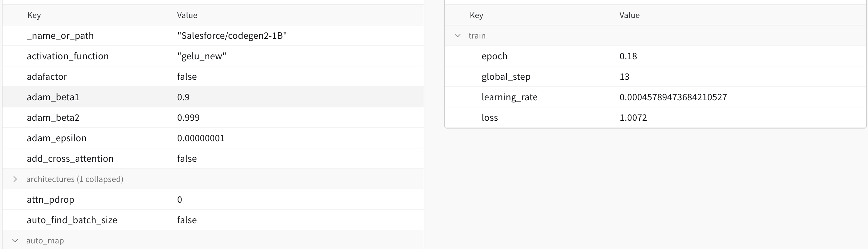This screenshot has width=868, height=249.
Task: Select the _name_or_path key
Action: pyautogui.click(x=60, y=36)
